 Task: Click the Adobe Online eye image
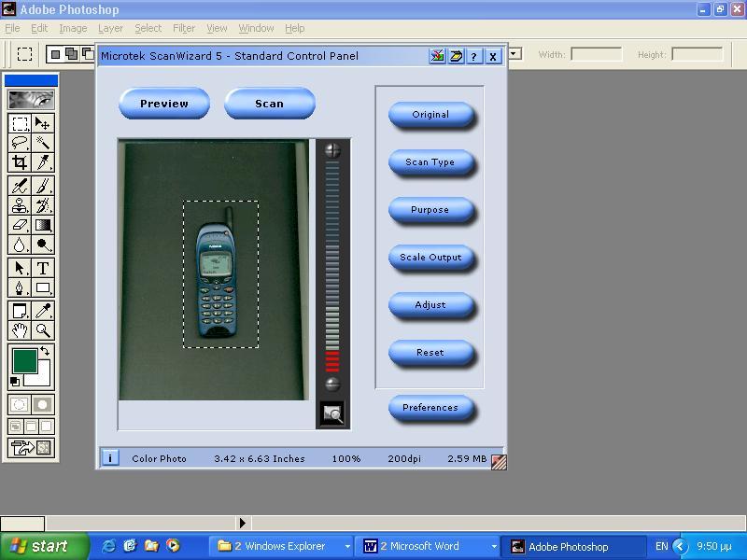[x=31, y=100]
